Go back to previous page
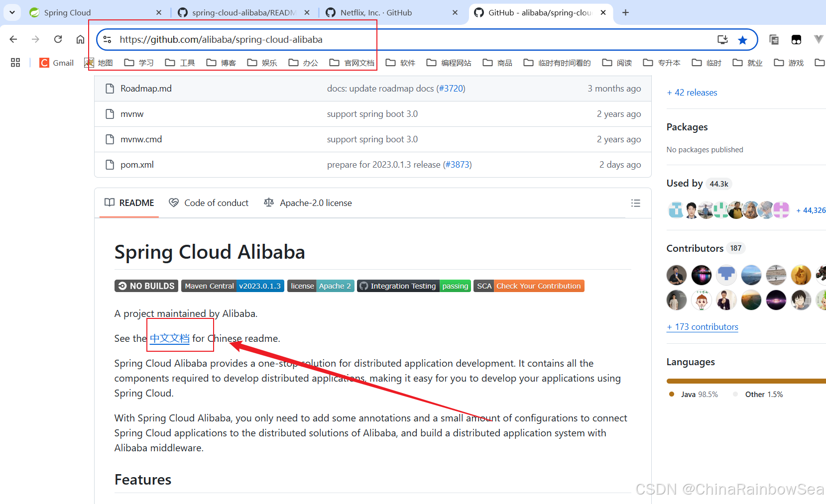 [x=13, y=39]
